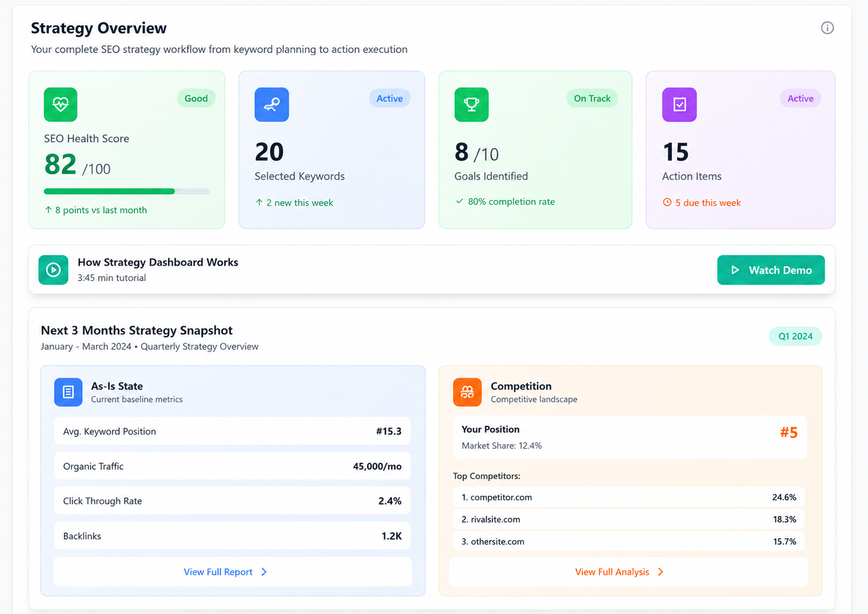Select the Click Through Rate row
The height and width of the screenshot is (614, 868).
pyautogui.click(x=232, y=501)
